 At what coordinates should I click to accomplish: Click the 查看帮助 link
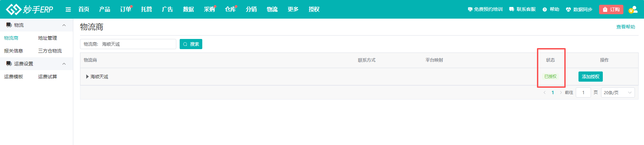tap(626, 27)
